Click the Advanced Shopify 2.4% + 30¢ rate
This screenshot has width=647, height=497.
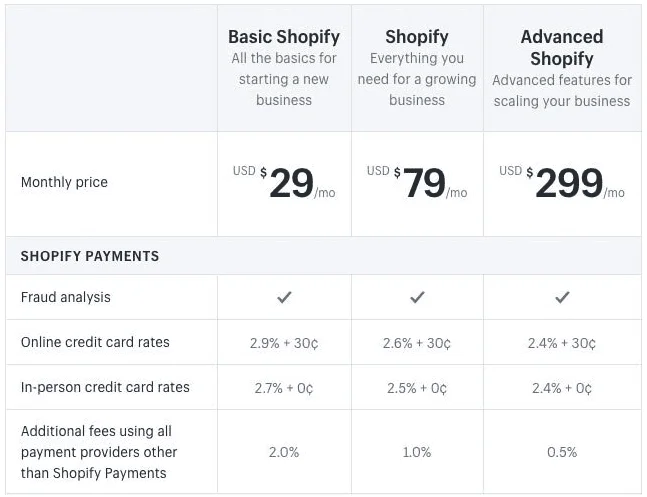click(x=562, y=343)
